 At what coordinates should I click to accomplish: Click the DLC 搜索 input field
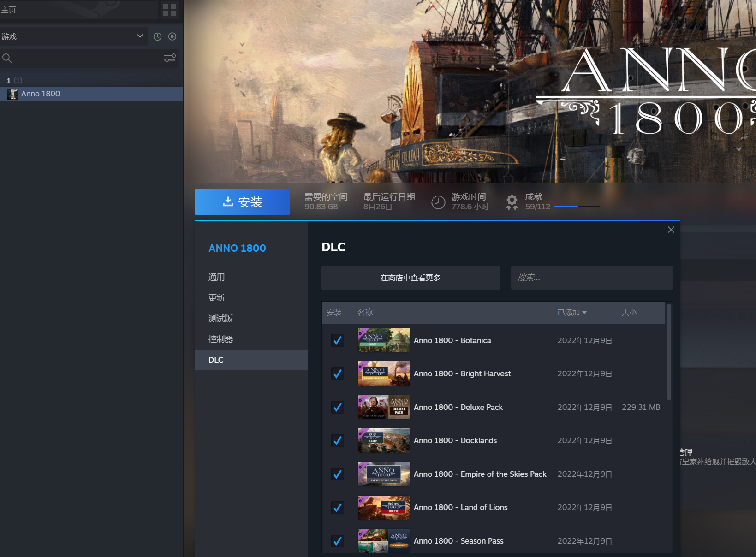(x=592, y=278)
